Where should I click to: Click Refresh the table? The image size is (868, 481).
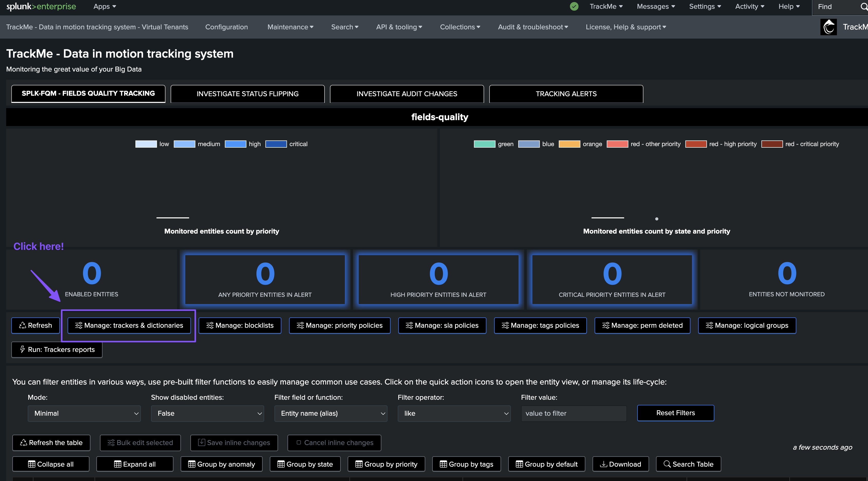(x=51, y=443)
